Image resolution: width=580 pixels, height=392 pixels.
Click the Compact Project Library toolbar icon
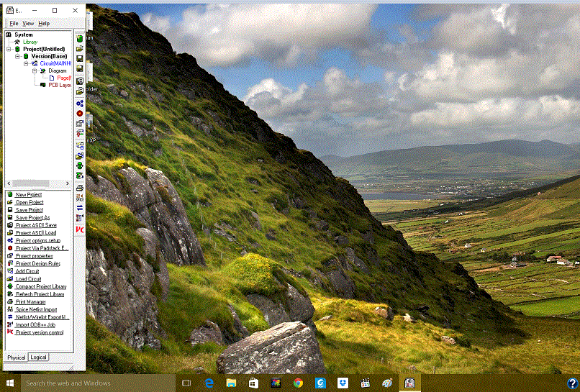pos(80,165)
